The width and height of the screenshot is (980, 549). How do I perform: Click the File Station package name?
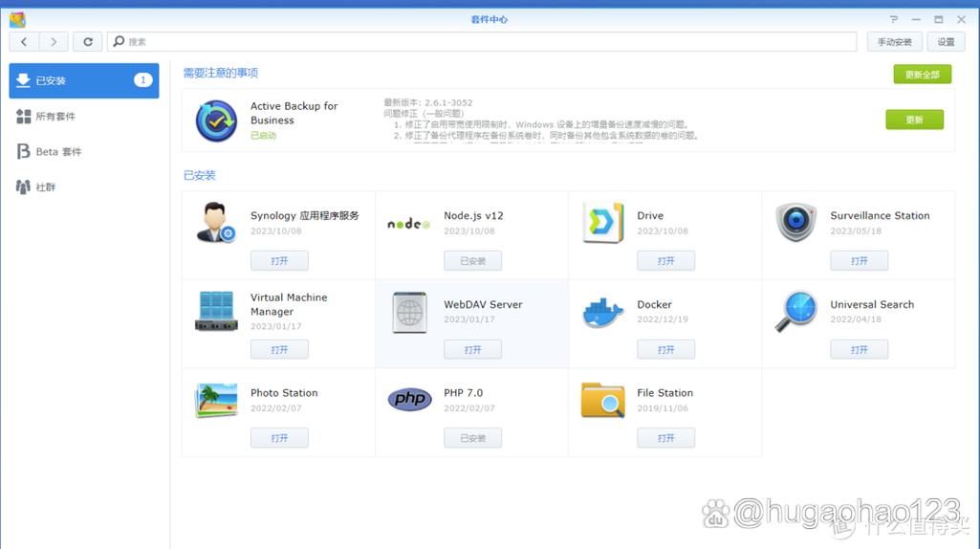665,393
